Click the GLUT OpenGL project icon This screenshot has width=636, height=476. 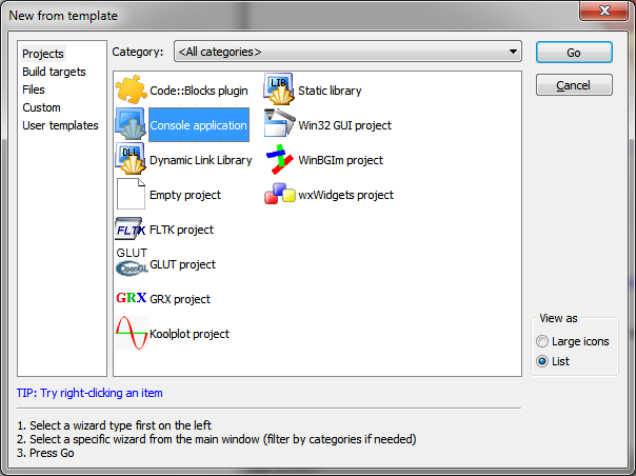click(131, 264)
